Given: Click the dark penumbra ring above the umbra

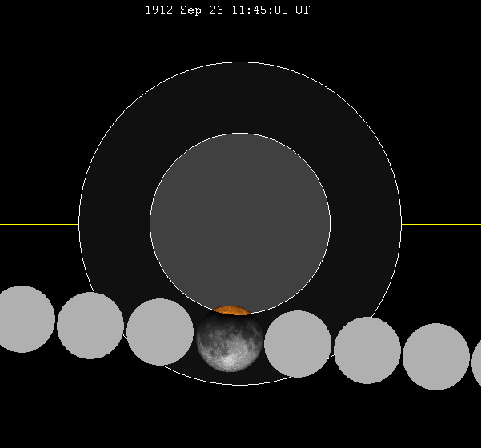Looking at the screenshot, I should [240, 98].
